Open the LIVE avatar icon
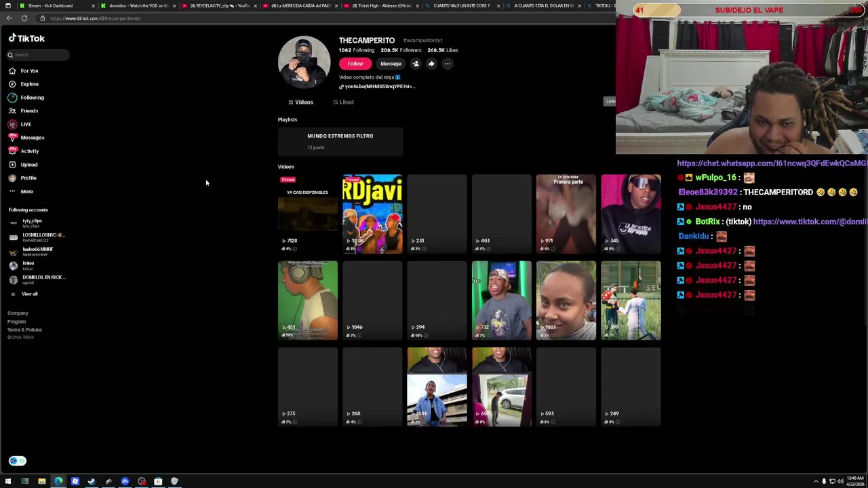 (12, 124)
